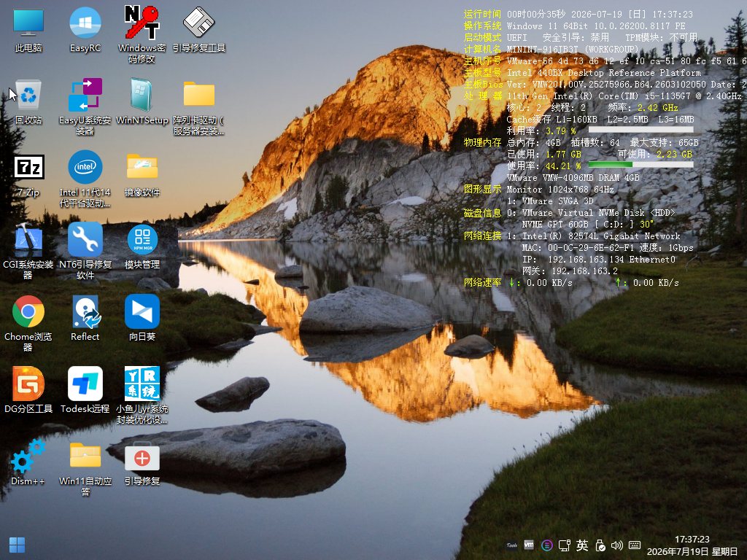This screenshot has width=747, height=560.
Task: Click the Windows Start button
Action: [x=18, y=545]
